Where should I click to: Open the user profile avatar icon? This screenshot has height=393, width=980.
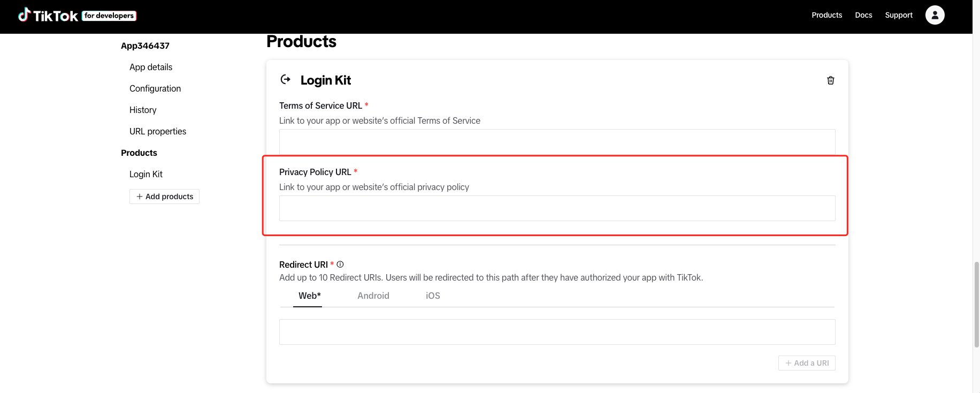coord(935,15)
